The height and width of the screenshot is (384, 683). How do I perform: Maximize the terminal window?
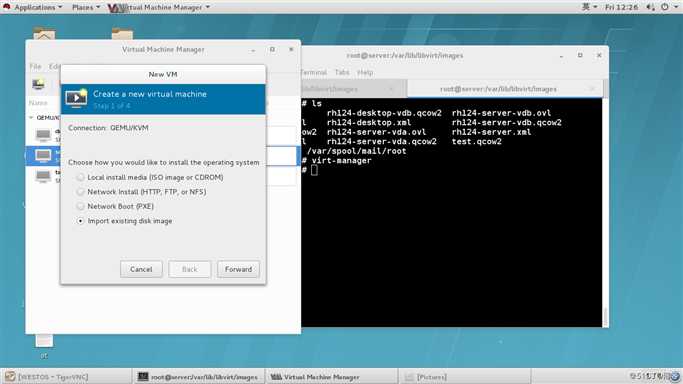tap(580, 55)
